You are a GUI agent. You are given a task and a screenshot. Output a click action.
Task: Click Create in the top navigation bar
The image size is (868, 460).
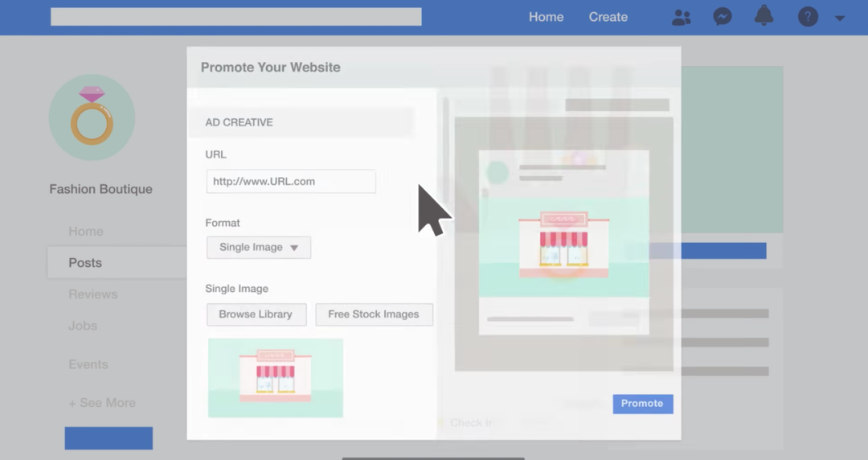(x=608, y=17)
